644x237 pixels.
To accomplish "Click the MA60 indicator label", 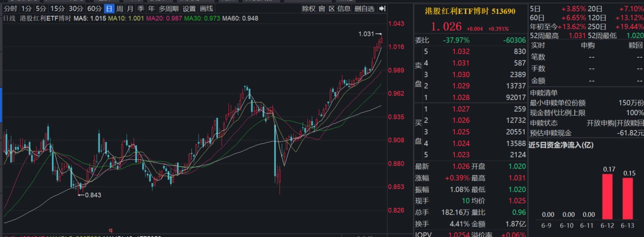I will point(240,18).
